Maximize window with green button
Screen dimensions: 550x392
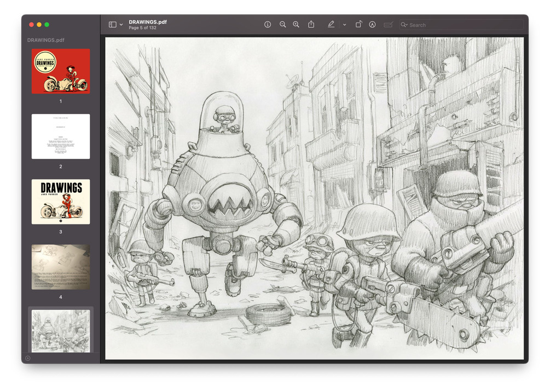pyautogui.click(x=47, y=25)
